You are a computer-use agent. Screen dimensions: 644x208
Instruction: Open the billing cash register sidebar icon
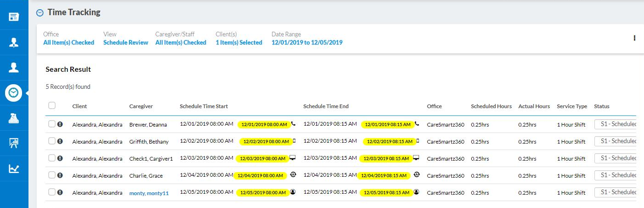point(14,119)
